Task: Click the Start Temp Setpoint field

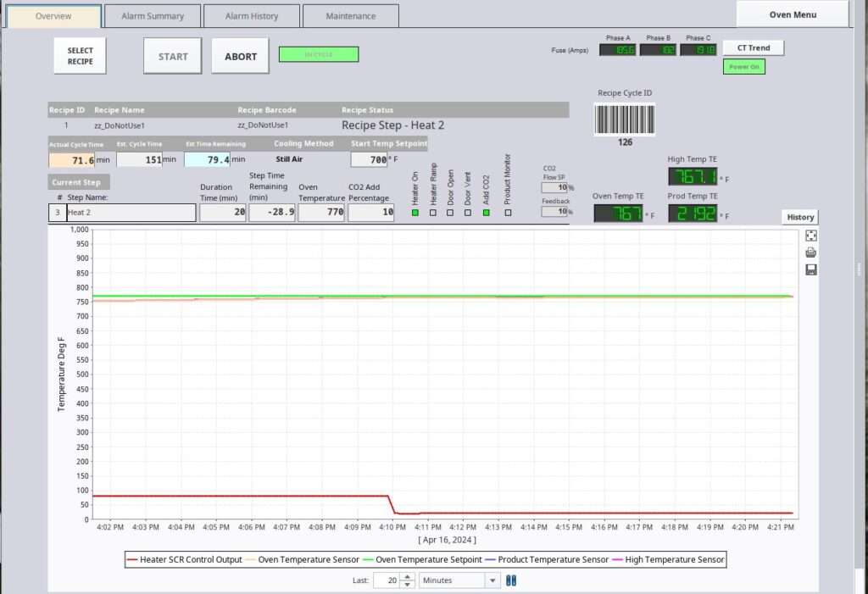Action: (368, 159)
